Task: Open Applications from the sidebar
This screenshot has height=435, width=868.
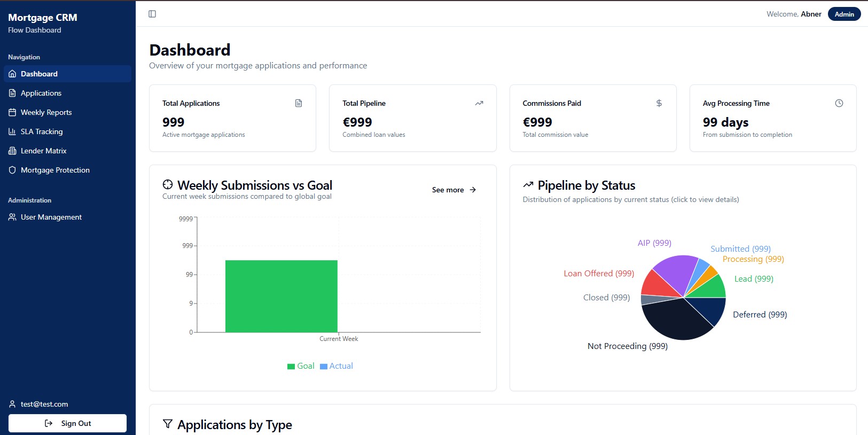Action: pos(41,93)
